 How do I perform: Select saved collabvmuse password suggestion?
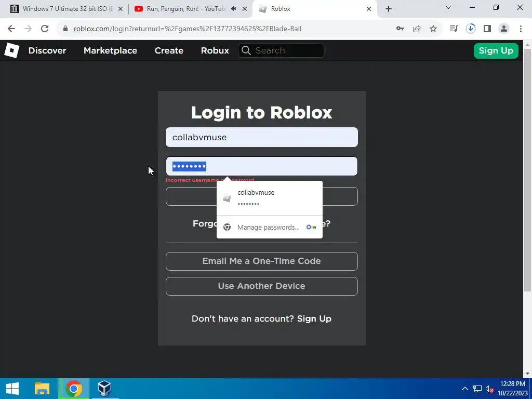(x=270, y=198)
